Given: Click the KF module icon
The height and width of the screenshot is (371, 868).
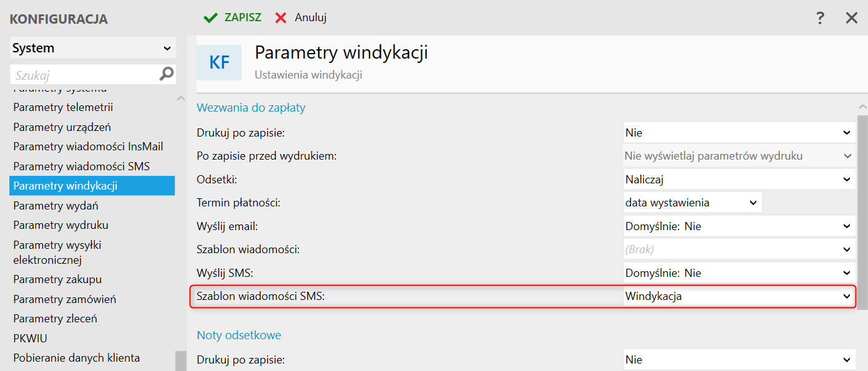Looking at the screenshot, I should (219, 62).
